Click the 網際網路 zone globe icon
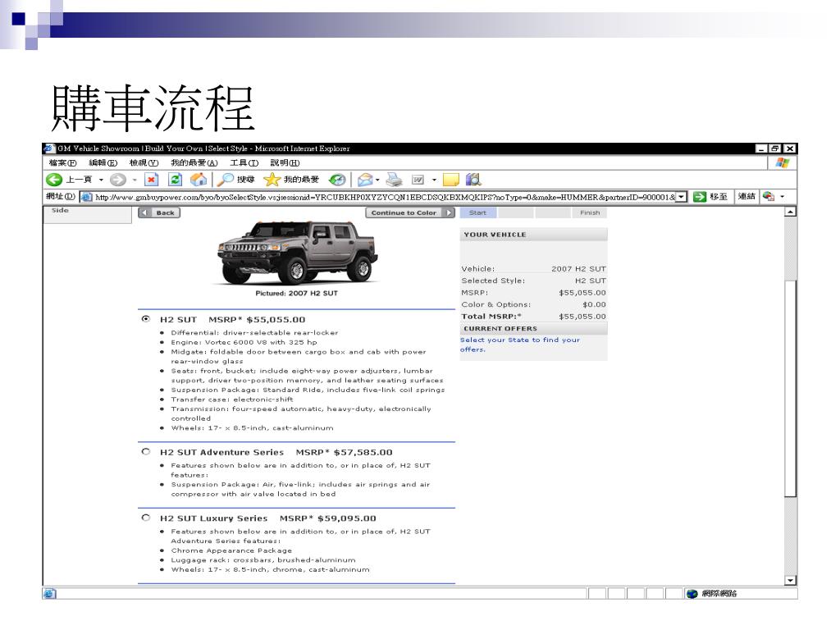Image resolution: width=840 pixels, height=630 pixels. 692,594
